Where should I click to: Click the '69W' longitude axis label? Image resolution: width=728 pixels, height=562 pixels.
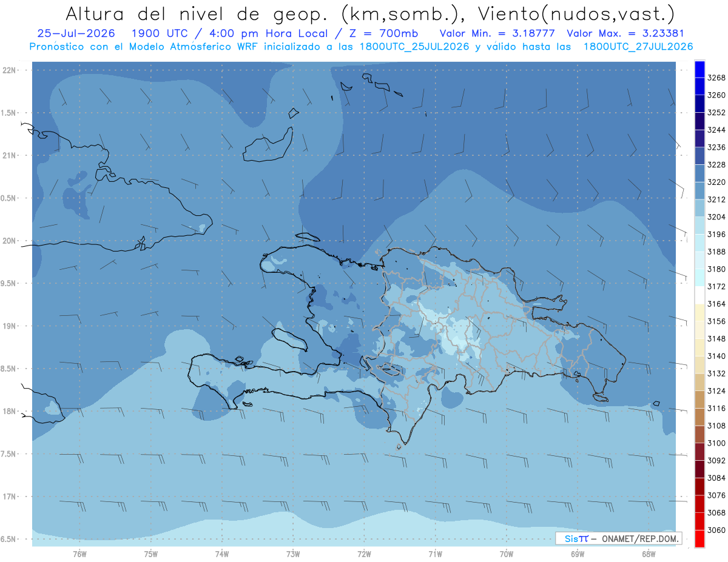pos(578,554)
